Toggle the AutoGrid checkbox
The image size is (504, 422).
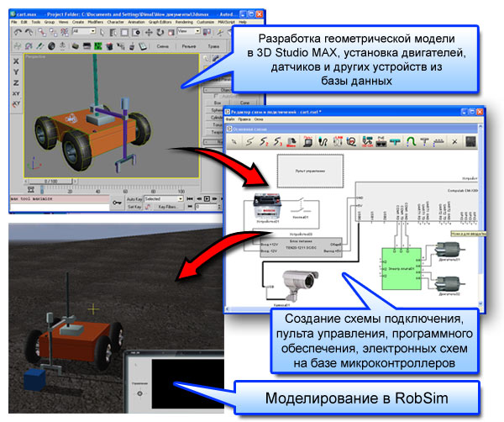click(216, 96)
